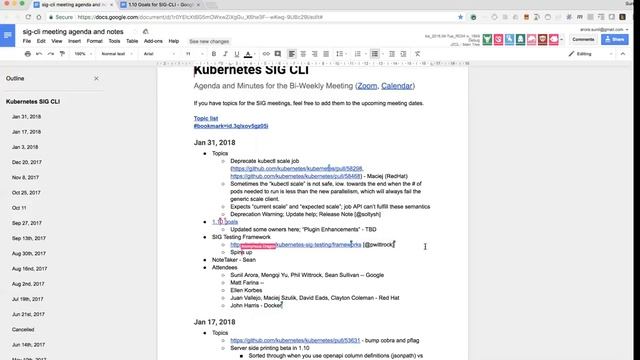Center align the text
This screenshot has width=640, height=360.
pos(303,54)
